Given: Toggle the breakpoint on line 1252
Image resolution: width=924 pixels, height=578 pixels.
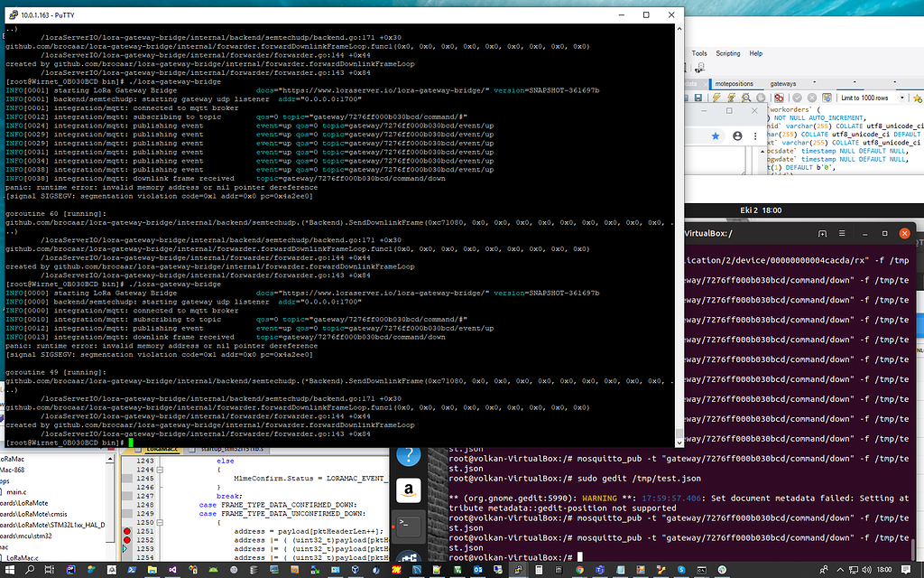Looking at the screenshot, I should pos(126,540).
